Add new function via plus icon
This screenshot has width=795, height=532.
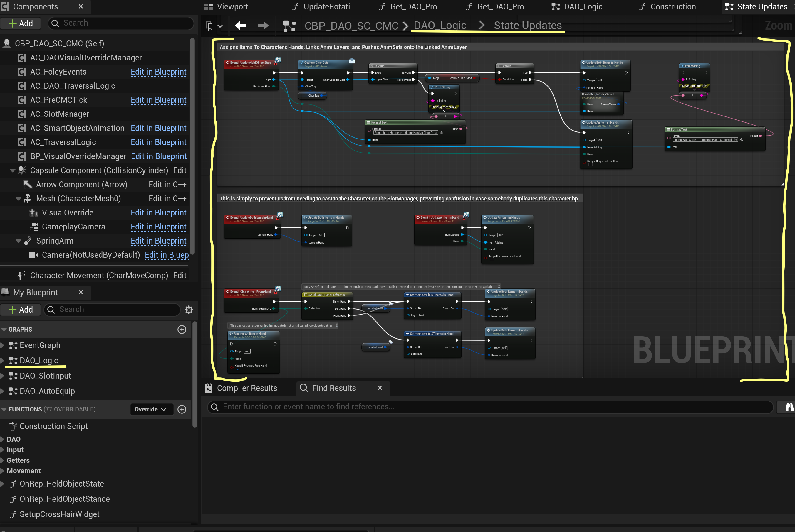[x=182, y=409]
